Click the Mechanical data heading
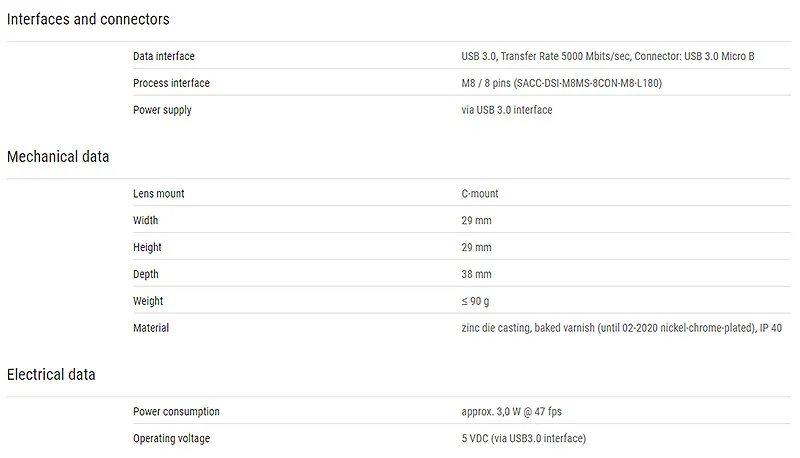Image resolution: width=800 pixels, height=458 pixels. coord(58,157)
